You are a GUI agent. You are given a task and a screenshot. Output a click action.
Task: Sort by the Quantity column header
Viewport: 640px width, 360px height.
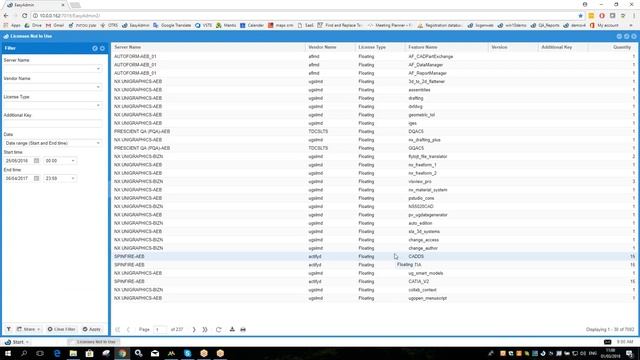pyautogui.click(x=612, y=47)
